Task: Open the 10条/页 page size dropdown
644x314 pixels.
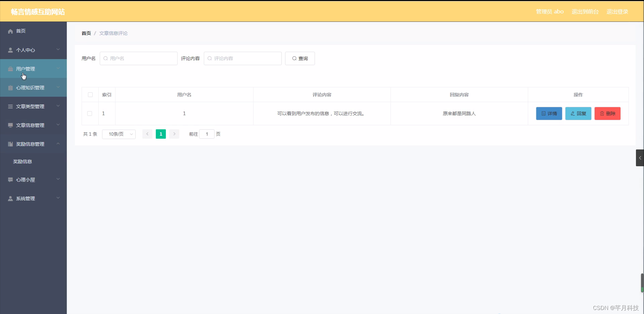Action: point(119,134)
